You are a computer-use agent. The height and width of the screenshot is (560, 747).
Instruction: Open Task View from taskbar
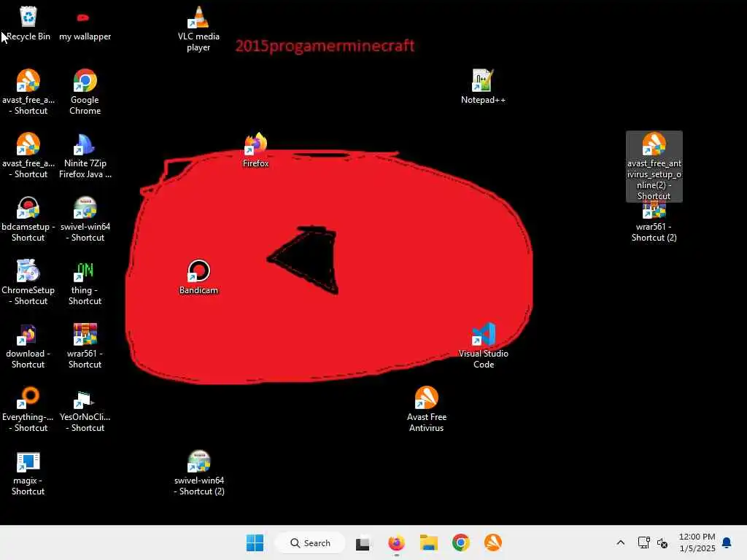click(363, 542)
